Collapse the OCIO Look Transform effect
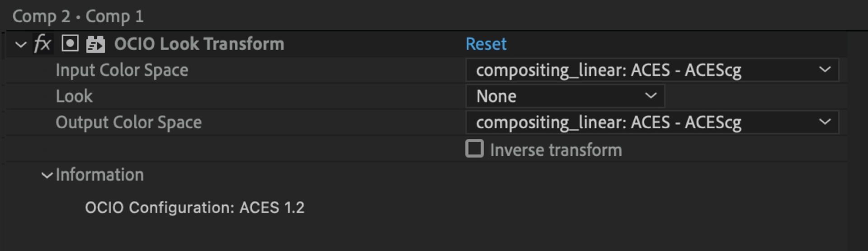This screenshot has height=251, width=868. (20, 44)
